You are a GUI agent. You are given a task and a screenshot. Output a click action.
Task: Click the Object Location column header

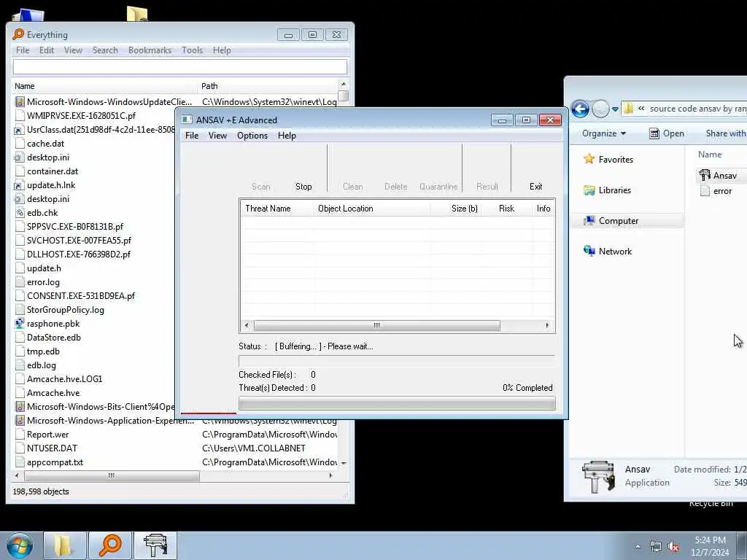pos(371,208)
